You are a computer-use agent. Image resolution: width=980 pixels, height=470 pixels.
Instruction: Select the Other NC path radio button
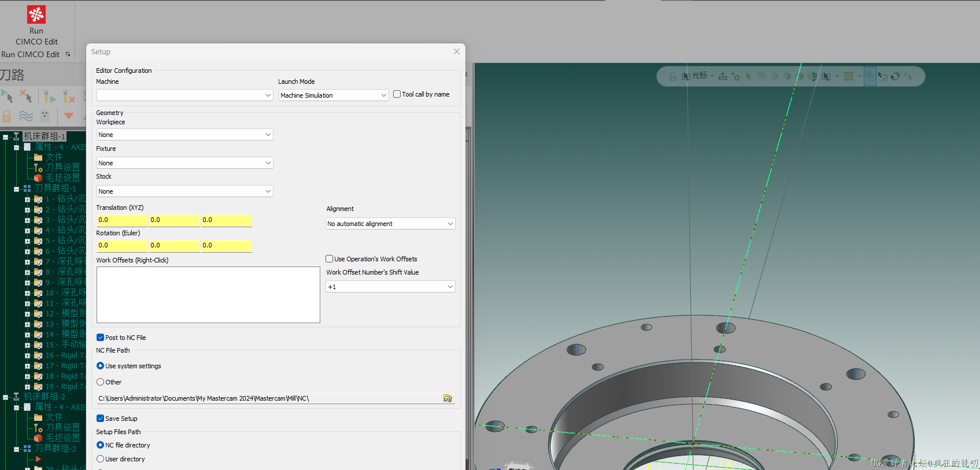pyautogui.click(x=101, y=382)
